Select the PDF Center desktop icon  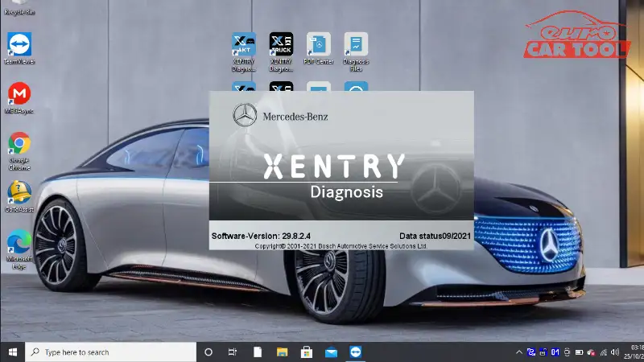tap(318, 48)
